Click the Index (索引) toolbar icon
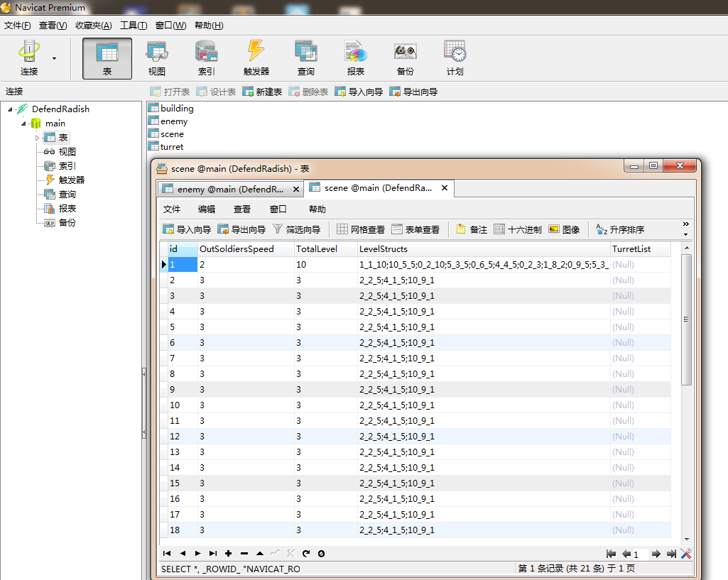The image size is (728, 580). [206, 58]
